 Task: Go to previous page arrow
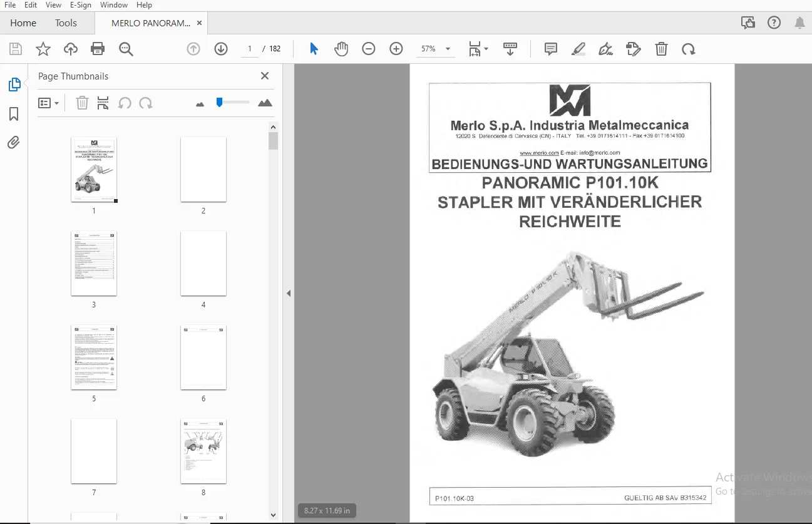click(193, 49)
